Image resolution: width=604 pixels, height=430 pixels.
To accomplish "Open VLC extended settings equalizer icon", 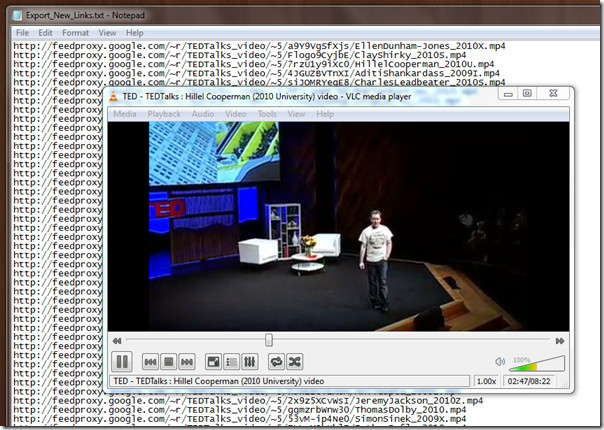I will tap(249, 362).
